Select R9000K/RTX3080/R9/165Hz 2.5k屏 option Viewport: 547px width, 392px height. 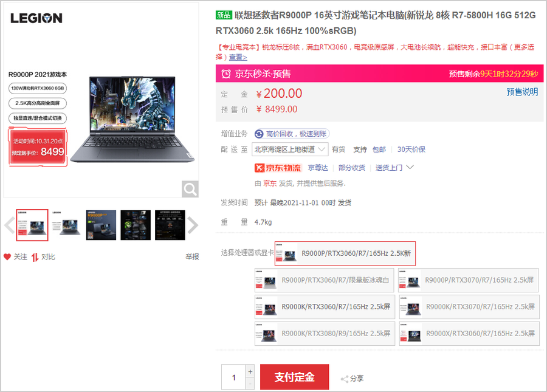325,334
